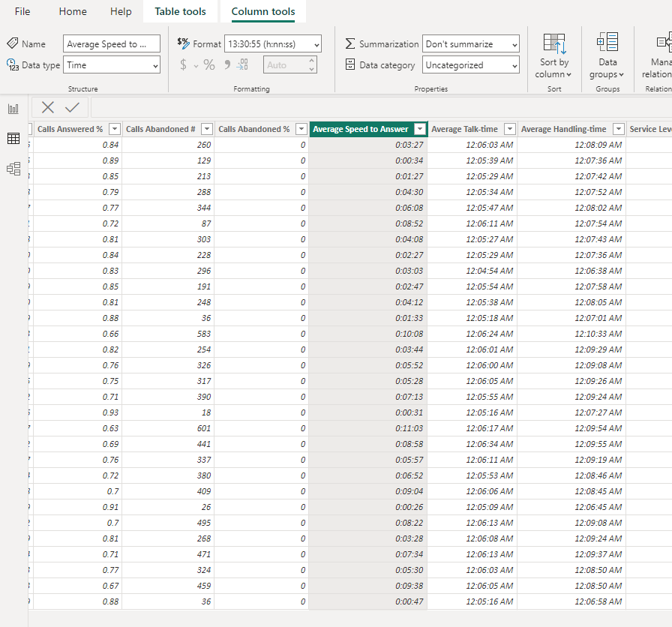This screenshot has height=627, width=672.
Task: Select the Average Talk-time column header
Action: tap(464, 129)
